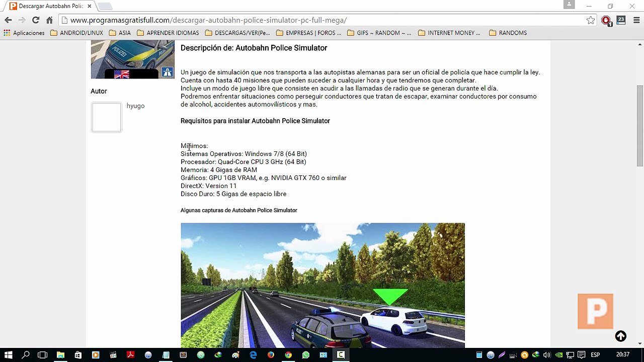The width and height of the screenshot is (644, 362).
Task: Click the scrollbar down arrow
Action: coord(639,343)
